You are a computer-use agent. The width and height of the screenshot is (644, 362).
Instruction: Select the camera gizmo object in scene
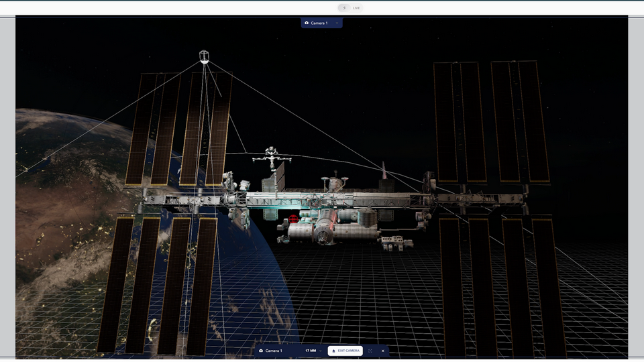[x=205, y=57]
